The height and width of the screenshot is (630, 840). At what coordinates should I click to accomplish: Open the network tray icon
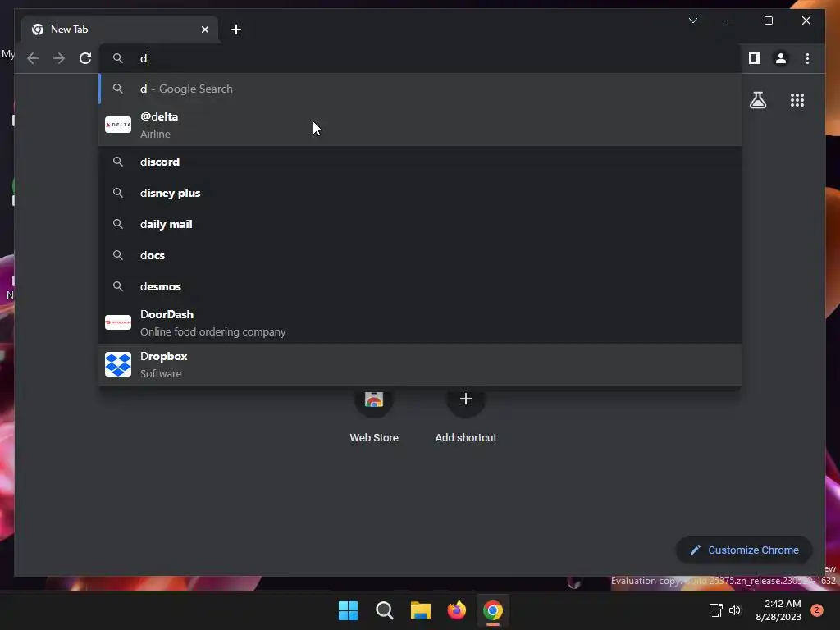[x=715, y=610]
